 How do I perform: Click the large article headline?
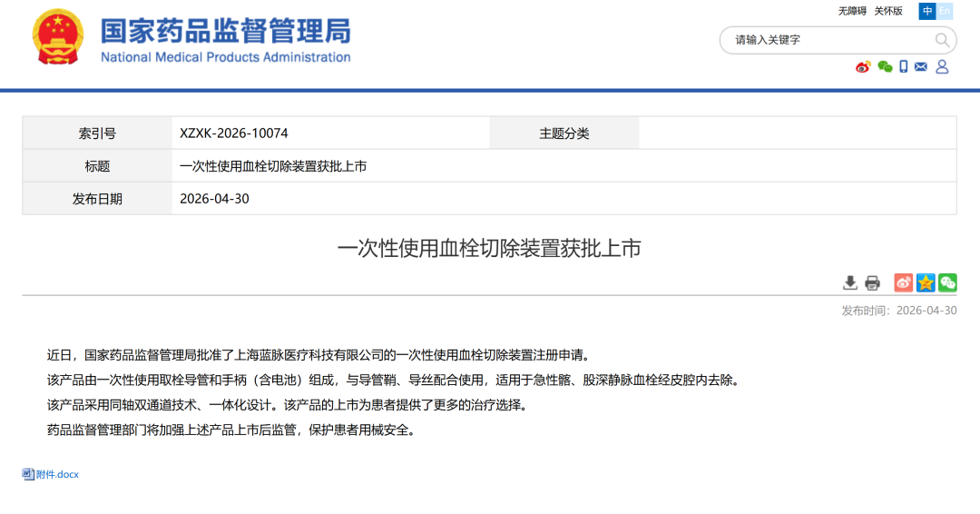[x=489, y=248]
